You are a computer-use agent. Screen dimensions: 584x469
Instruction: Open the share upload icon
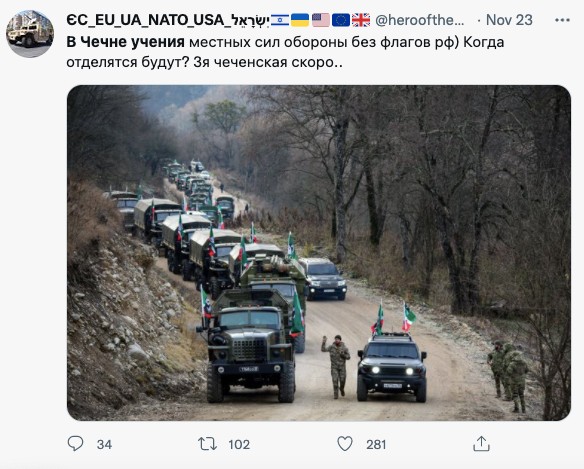tap(481, 444)
